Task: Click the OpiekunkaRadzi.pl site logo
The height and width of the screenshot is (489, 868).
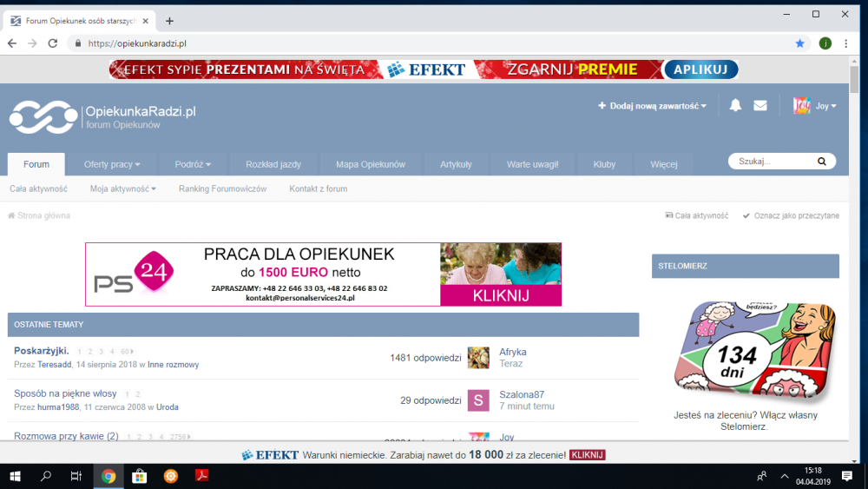Action: click(102, 117)
